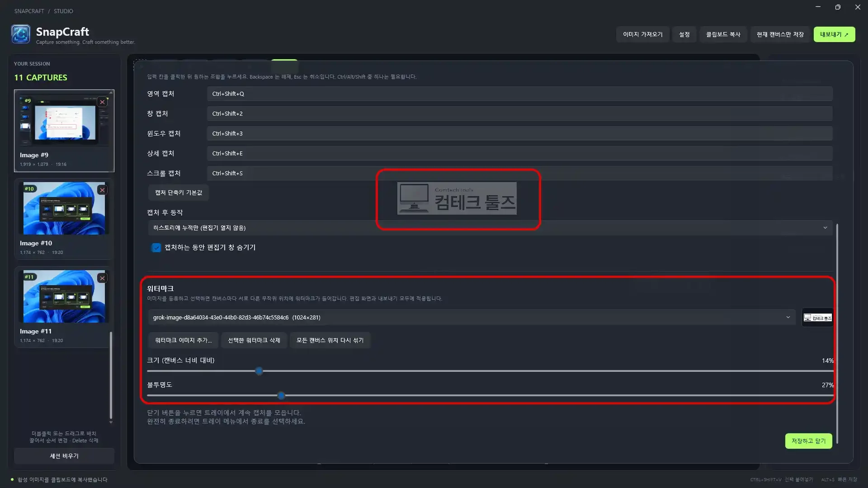The width and height of the screenshot is (868, 488).
Task: Click 현재 캔버스만 저장 button
Action: [x=780, y=34]
